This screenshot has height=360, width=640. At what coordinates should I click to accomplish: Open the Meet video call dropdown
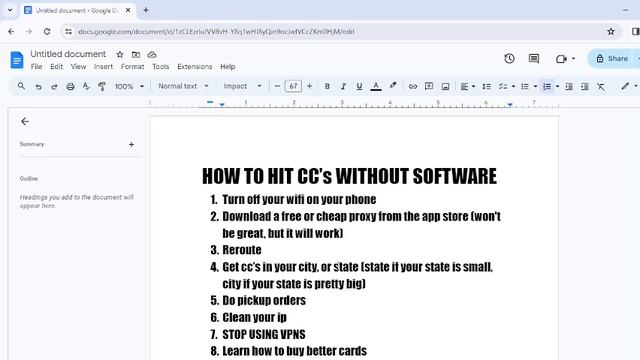[x=565, y=59]
